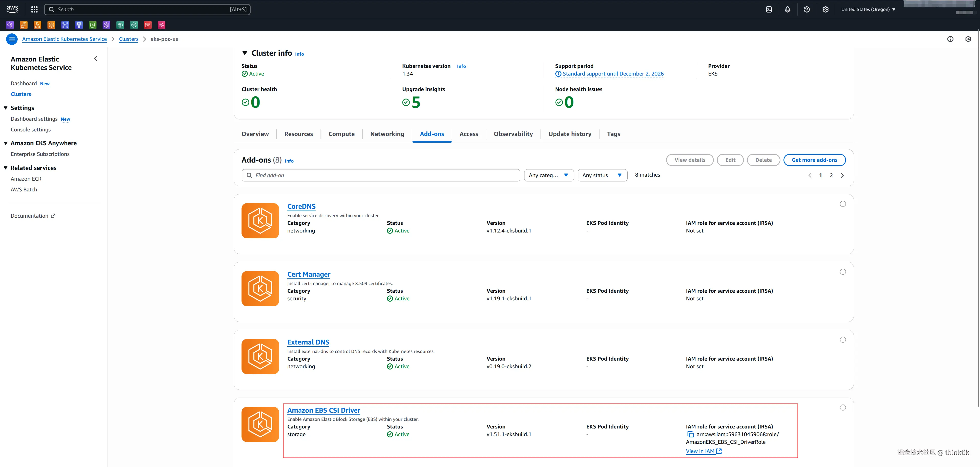This screenshot has height=467, width=980.
Task: Select the Amazon EBS CSI Driver radio button
Action: point(843,408)
